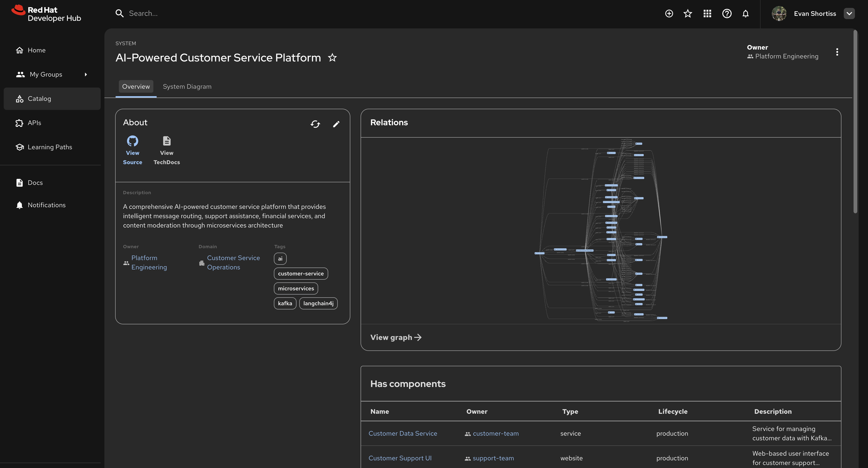Click the page vertical scrollbar

tap(855, 121)
